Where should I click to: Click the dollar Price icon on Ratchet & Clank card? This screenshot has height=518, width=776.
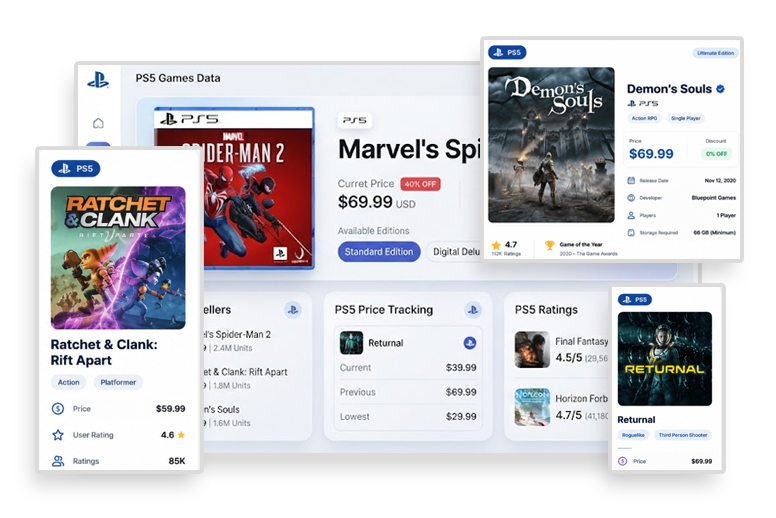point(58,409)
